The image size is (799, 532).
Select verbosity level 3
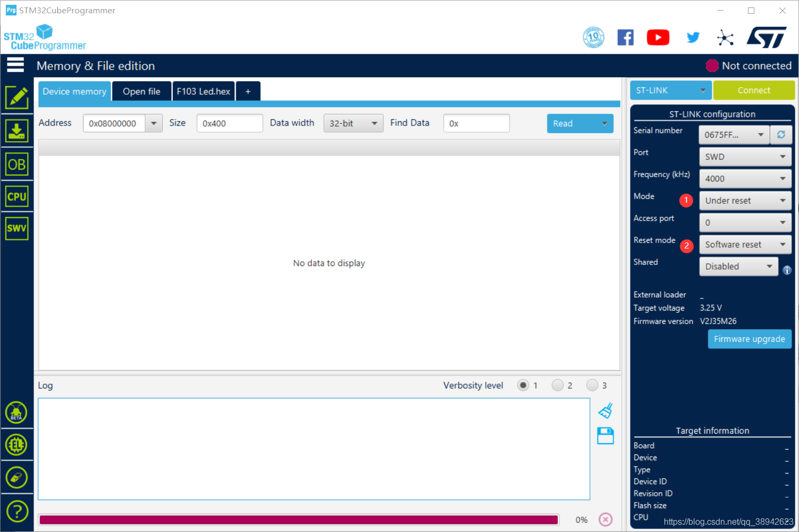pos(592,385)
